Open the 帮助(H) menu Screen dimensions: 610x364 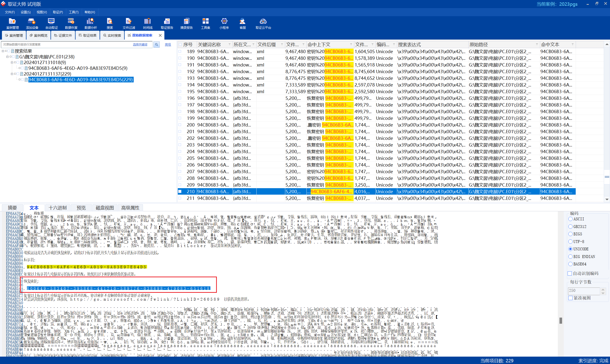[90, 12]
